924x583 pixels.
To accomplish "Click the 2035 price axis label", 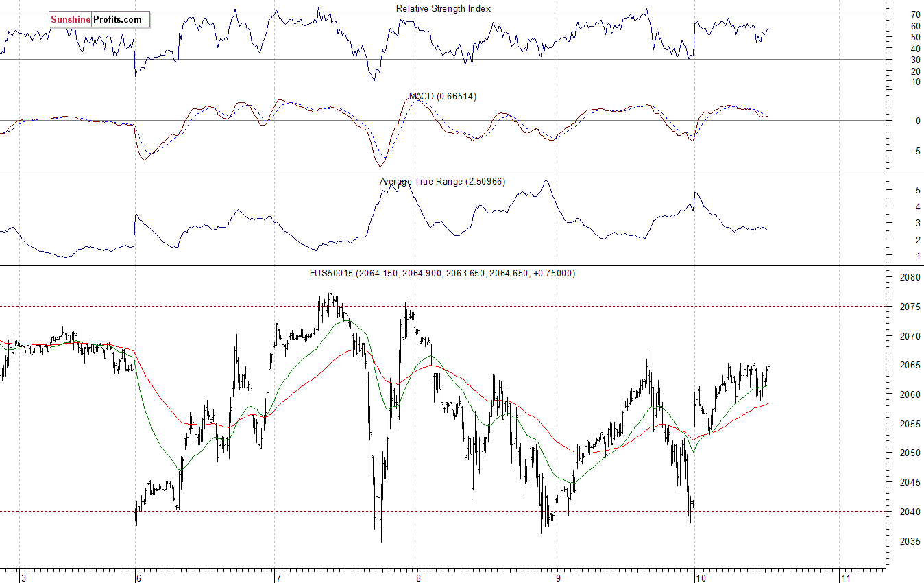I will coord(910,541).
